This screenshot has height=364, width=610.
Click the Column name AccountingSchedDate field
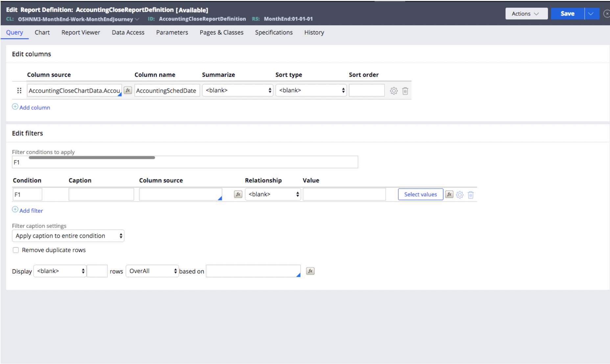click(x=167, y=90)
